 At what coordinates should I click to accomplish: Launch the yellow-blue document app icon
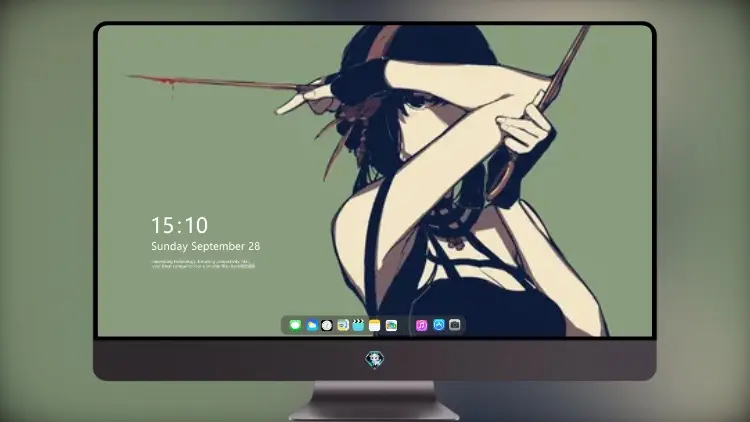tap(343, 325)
